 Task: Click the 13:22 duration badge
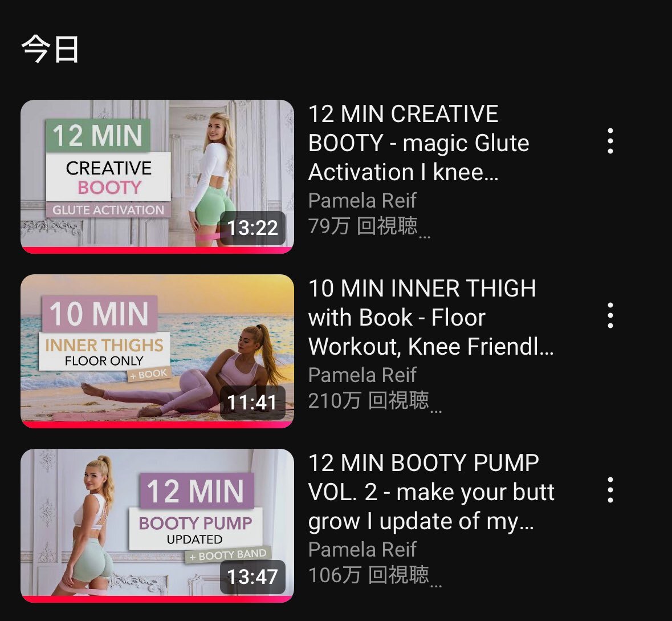pos(252,228)
